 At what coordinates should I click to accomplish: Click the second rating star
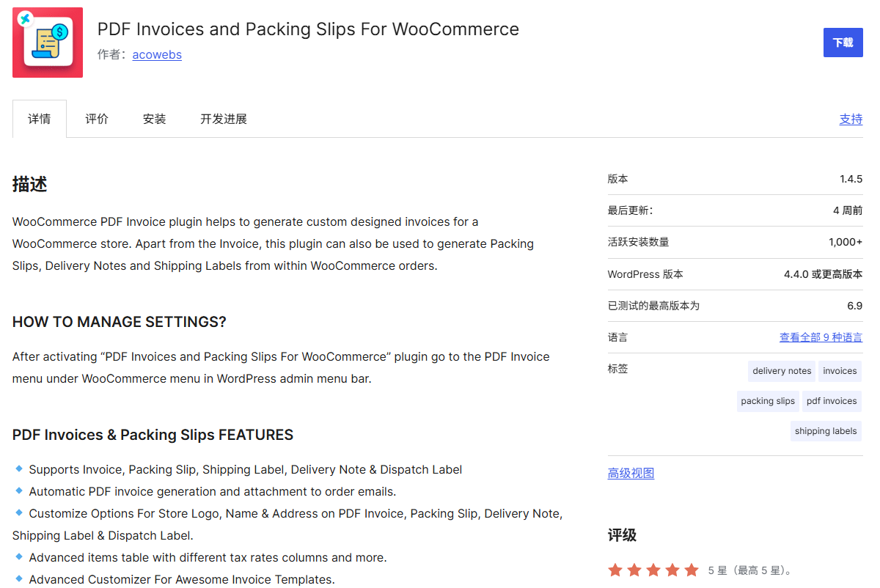tap(634, 569)
